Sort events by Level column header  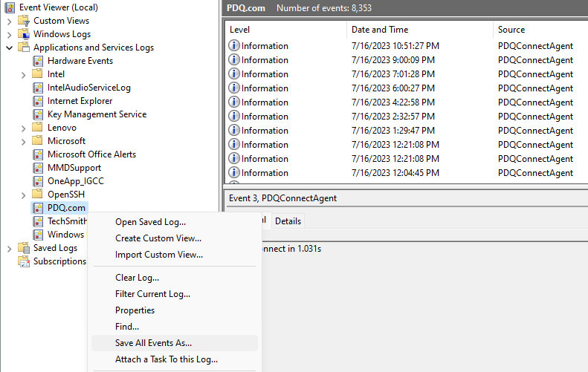[x=287, y=30]
